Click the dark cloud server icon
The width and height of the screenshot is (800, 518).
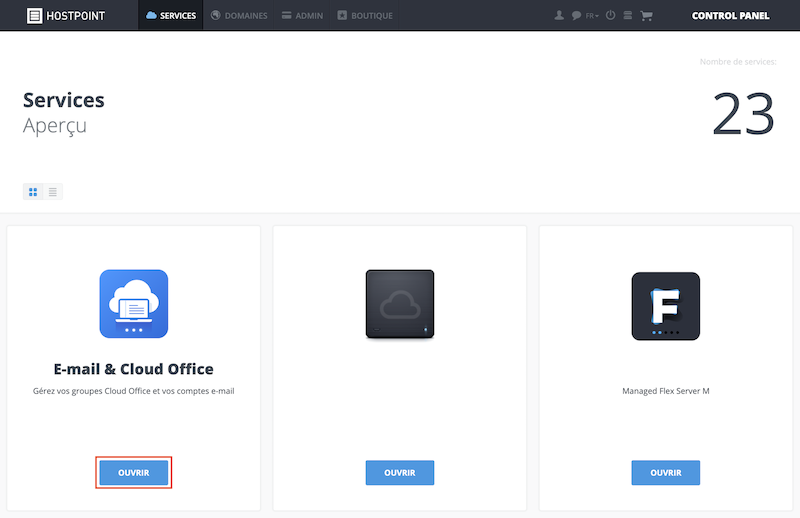click(x=400, y=304)
